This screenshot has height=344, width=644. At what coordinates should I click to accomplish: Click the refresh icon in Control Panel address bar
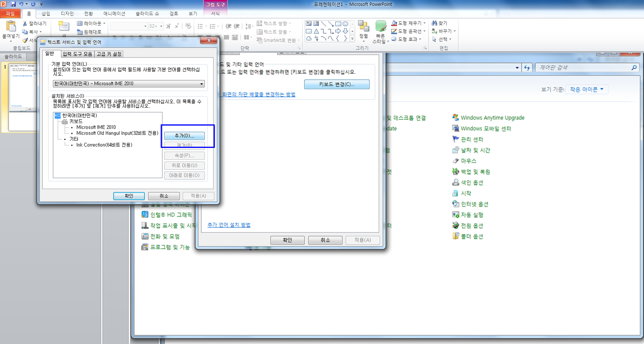coord(527,67)
